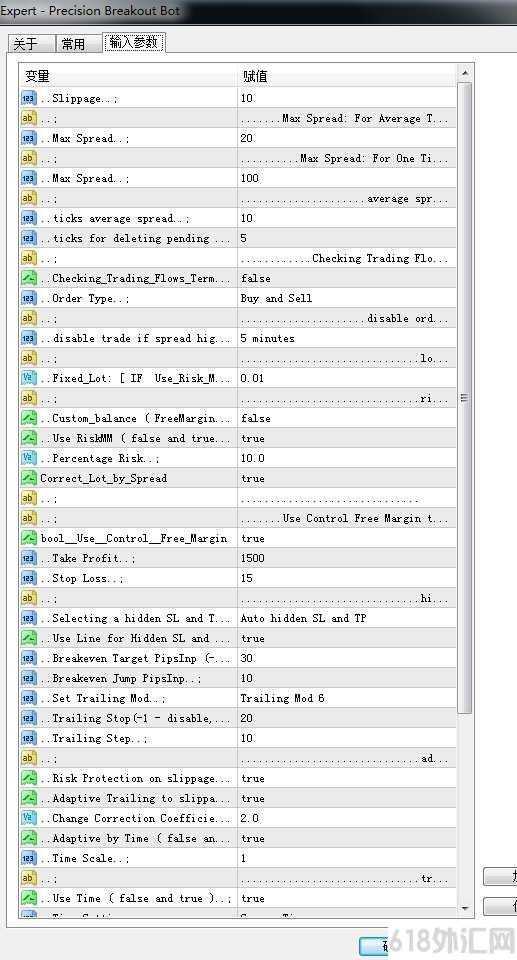This screenshot has height=960, width=517.
Task: Click the Take Profit value 1500 field
Action: coord(347,558)
